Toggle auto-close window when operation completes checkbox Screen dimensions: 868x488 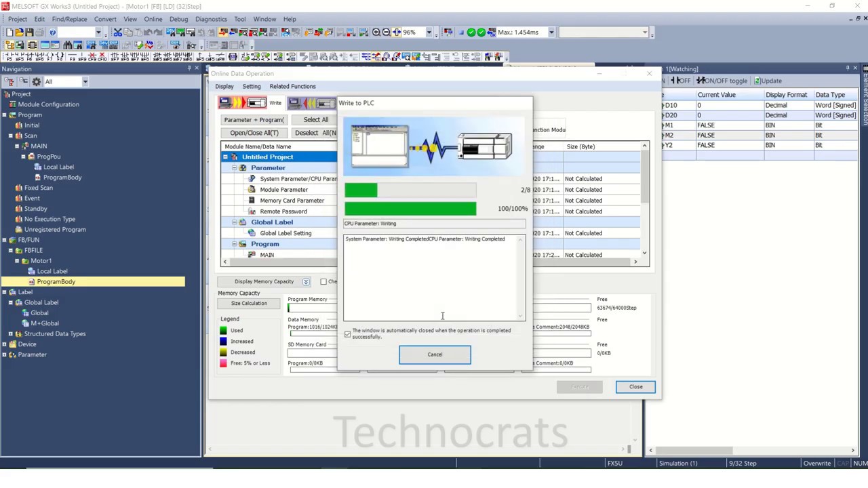348,334
